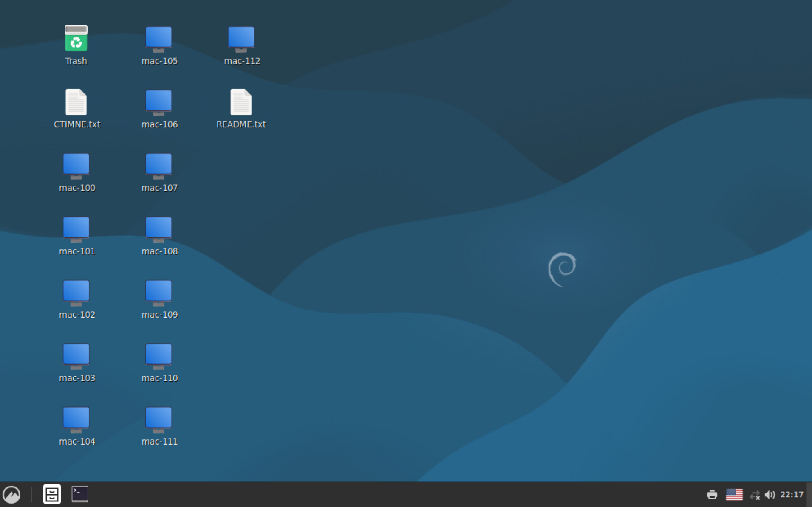Launch the file manager from the taskbar
Screen dimensions: 812x507
52,494
